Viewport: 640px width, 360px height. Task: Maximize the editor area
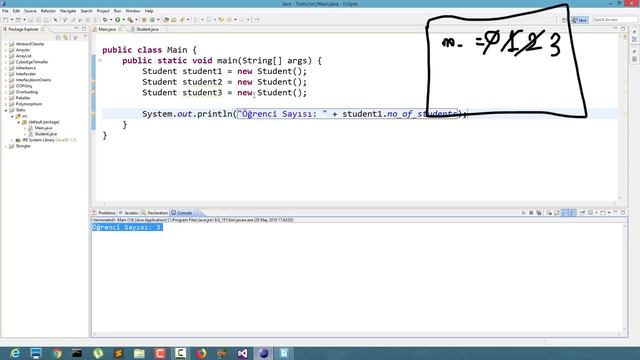click(623, 29)
